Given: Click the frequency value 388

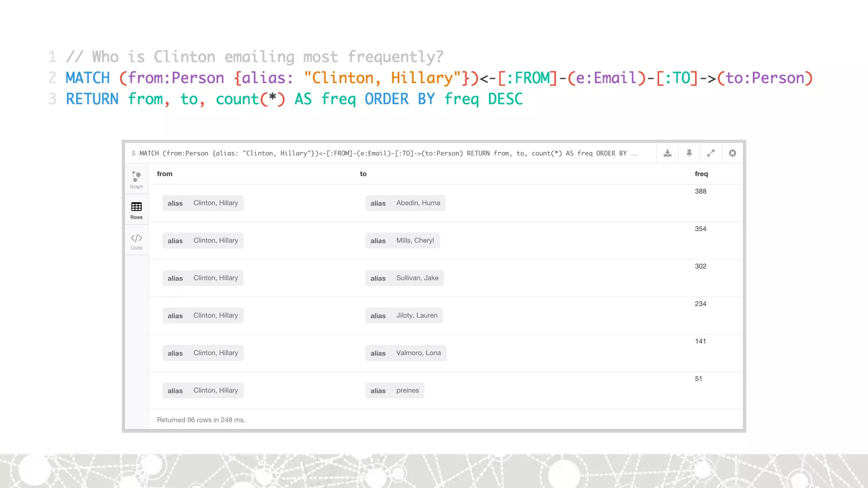Looking at the screenshot, I should pyautogui.click(x=700, y=191).
